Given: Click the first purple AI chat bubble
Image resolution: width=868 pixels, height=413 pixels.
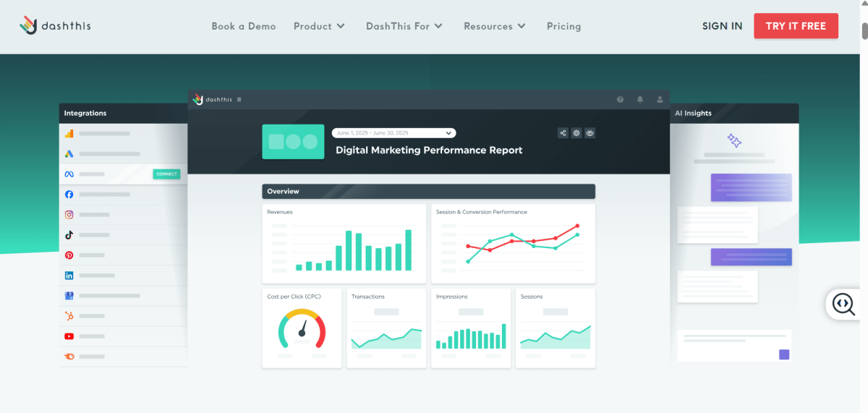Looking at the screenshot, I should coord(751,187).
